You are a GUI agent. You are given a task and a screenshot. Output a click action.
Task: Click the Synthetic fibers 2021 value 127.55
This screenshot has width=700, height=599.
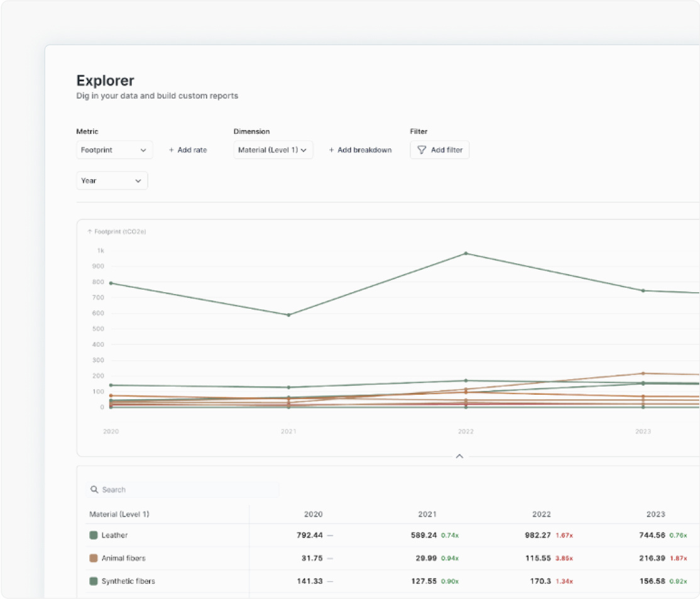[424, 581]
